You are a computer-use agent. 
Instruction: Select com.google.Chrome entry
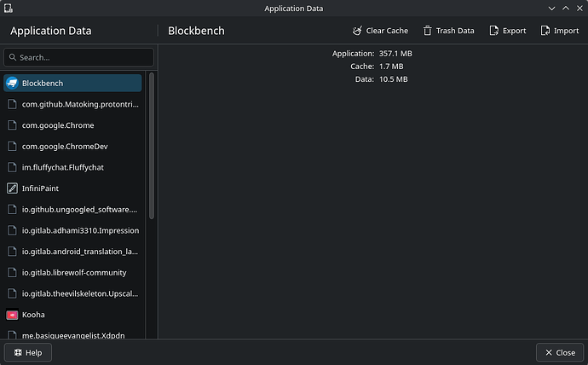pyautogui.click(x=72, y=125)
